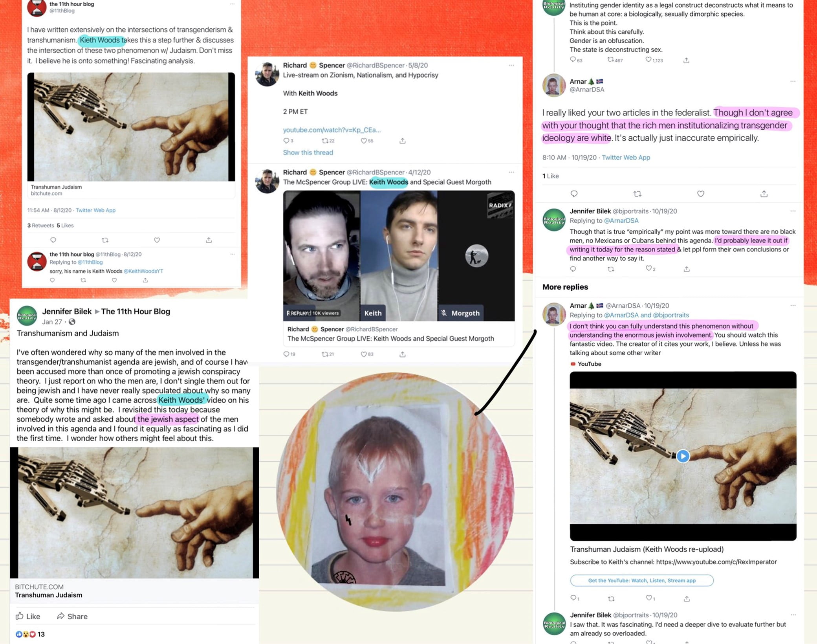Click Like on Jennifer Bilek's Facebook post
817x644 pixels.
[x=28, y=616]
